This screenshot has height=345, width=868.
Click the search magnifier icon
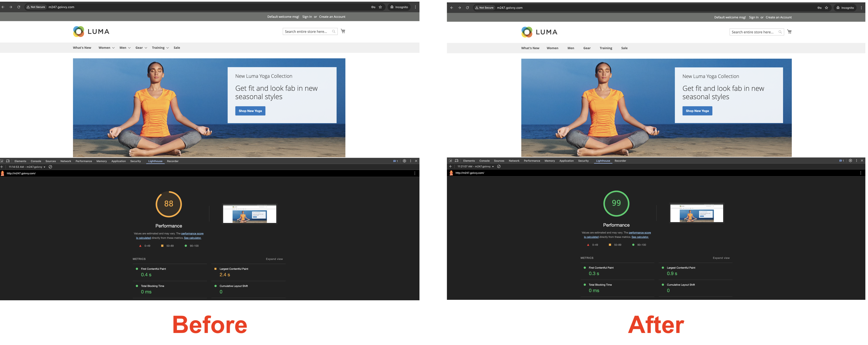[334, 31]
